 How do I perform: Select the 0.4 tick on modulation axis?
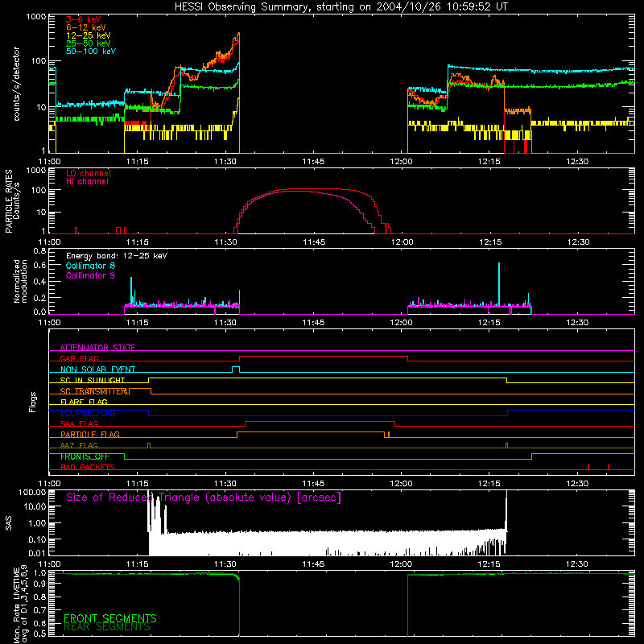coord(39,282)
